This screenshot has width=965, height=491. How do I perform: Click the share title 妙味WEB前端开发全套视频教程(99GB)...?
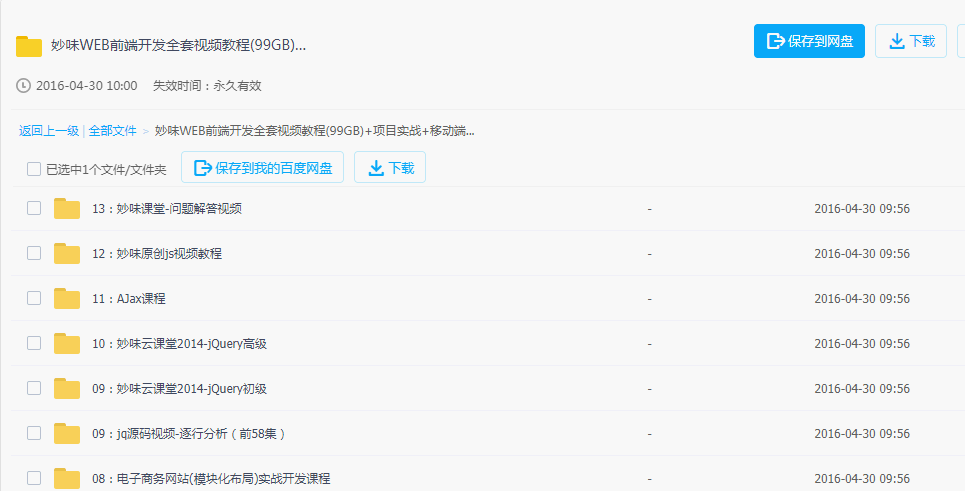[x=178, y=46]
